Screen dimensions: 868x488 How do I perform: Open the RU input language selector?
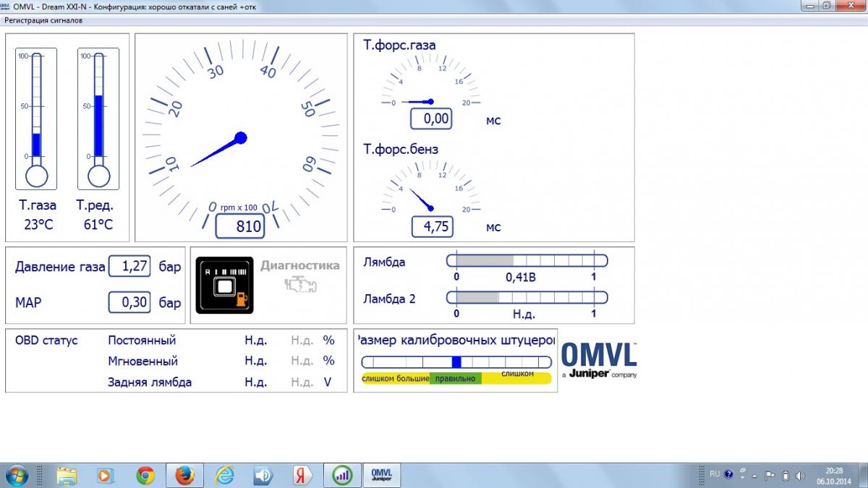click(x=714, y=474)
